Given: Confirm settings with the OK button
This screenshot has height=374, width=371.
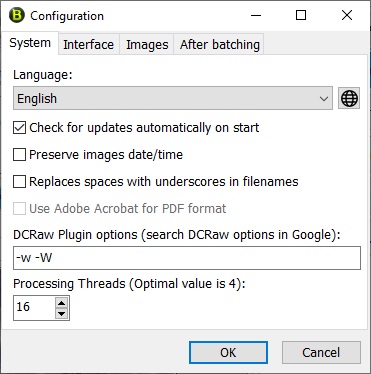Looking at the screenshot, I should click(x=228, y=352).
